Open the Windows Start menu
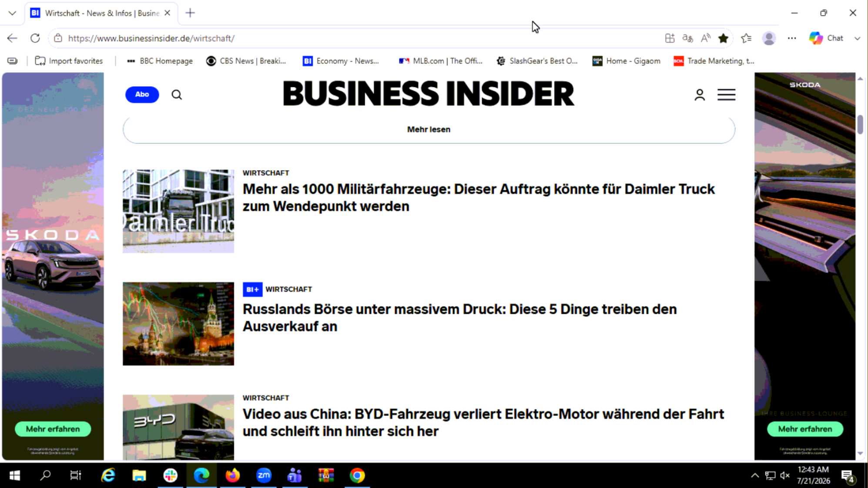Viewport: 868px width, 488px height. pos(15,475)
